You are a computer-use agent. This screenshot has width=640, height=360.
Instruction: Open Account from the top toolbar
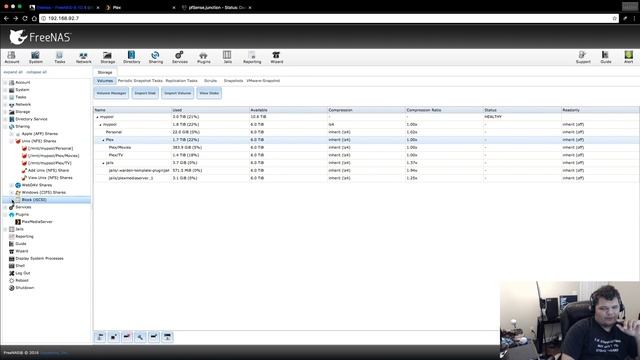(x=11, y=57)
